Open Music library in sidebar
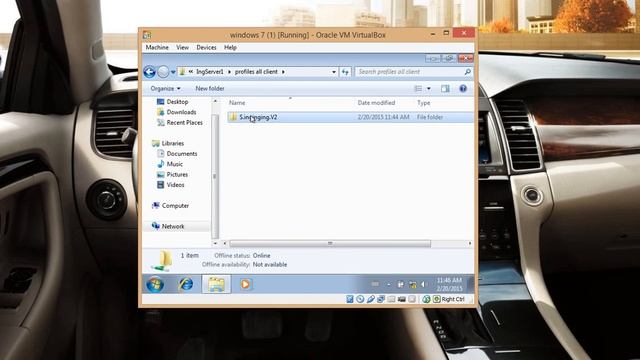640x360 pixels. (175, 164)
